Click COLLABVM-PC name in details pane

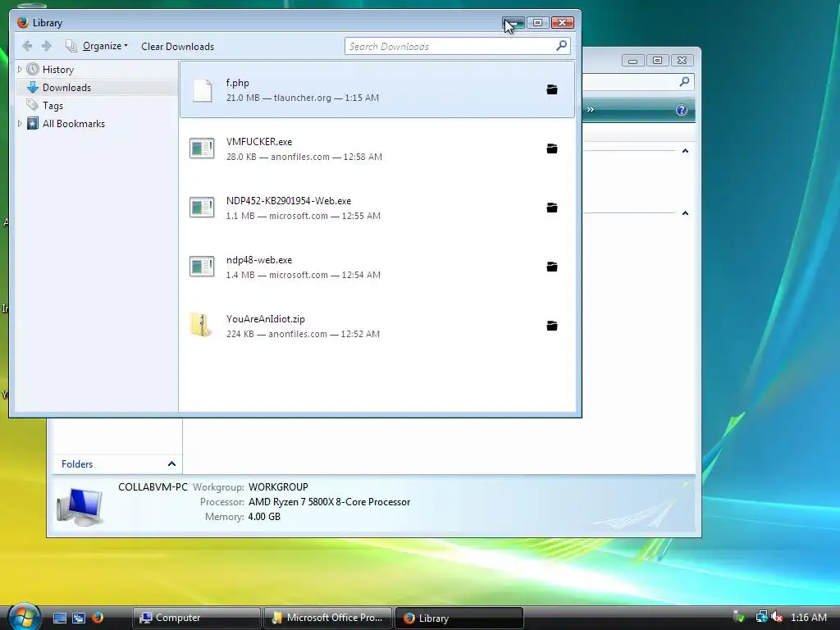[153, 487]
